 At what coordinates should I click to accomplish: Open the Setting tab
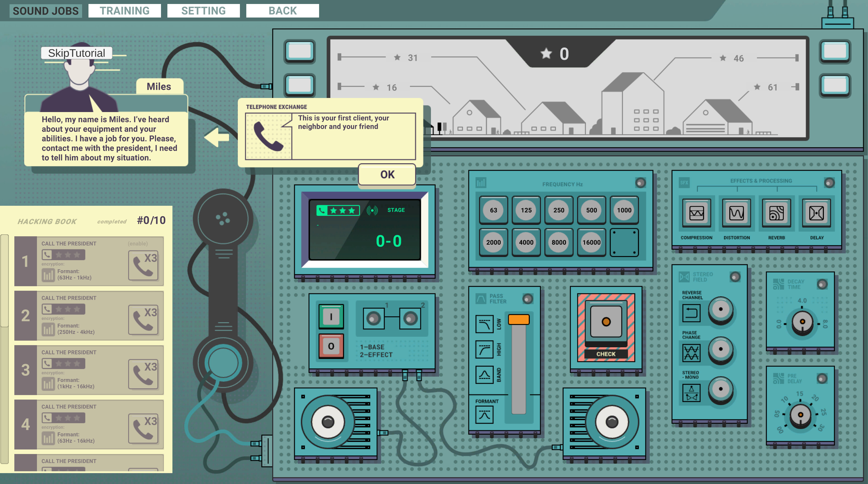(x=204, y=11)
